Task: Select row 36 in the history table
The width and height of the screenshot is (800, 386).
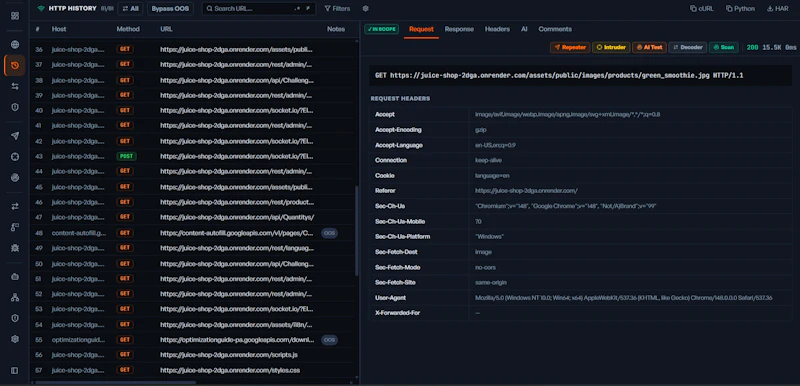Action: tap(193, 49)
